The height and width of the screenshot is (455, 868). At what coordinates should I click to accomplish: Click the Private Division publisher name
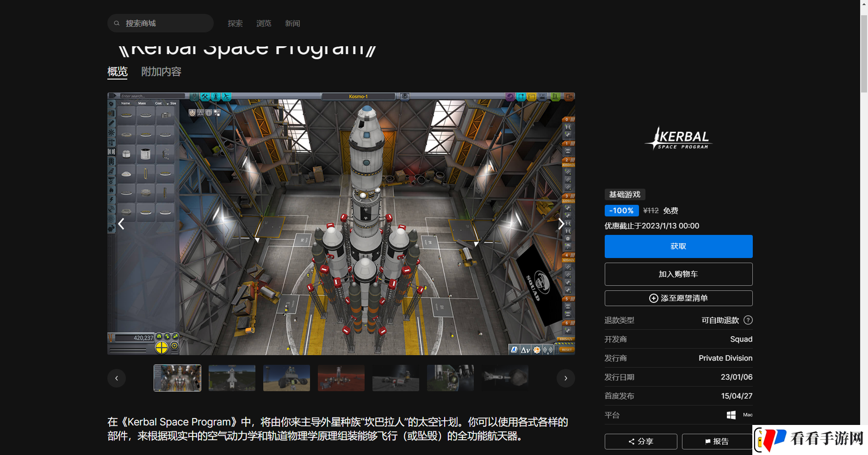pyautogui.click(x=725, y=358)
